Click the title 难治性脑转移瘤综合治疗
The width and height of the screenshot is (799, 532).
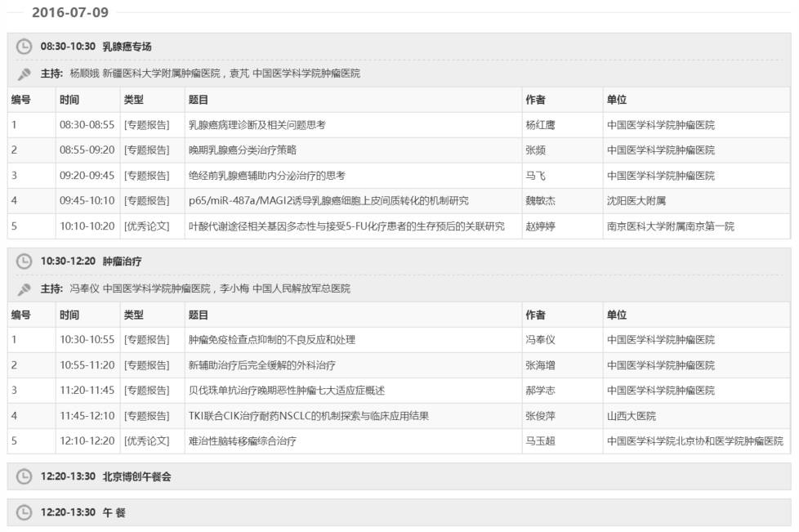pos(243,440)
